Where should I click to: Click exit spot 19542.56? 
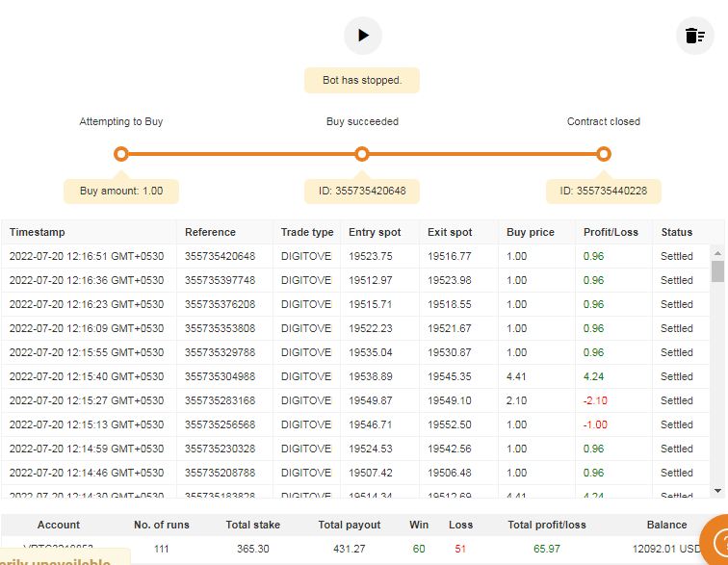click(450, 449)
